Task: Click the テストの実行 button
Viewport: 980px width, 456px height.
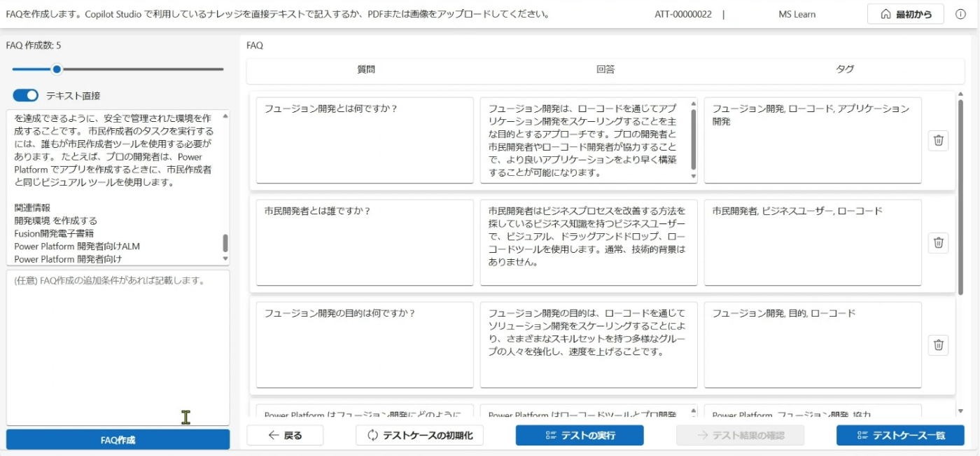Action: [580, 435]
